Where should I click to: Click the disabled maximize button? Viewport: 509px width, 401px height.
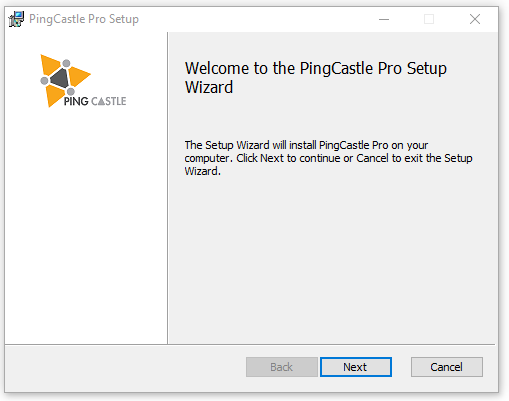(x=429, y=19)
